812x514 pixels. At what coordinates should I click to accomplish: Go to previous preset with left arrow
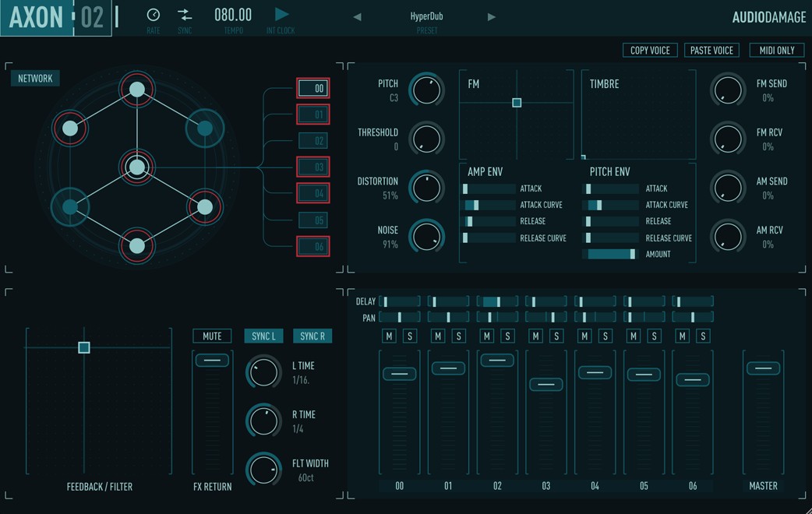[357, 17]
